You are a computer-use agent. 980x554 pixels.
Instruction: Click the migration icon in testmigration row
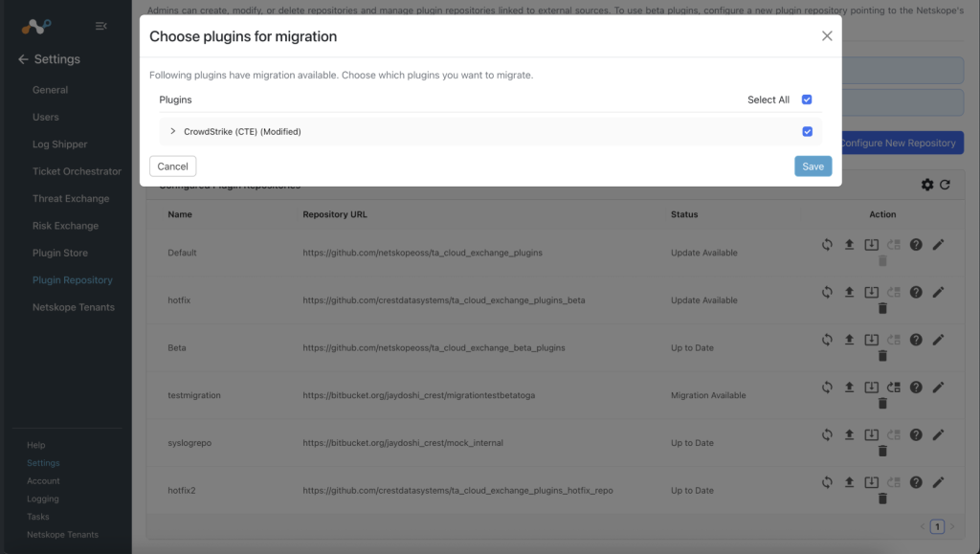[x=894, y=388]
